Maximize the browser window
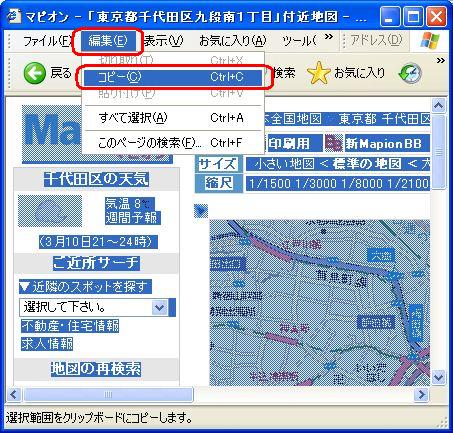Image resolution: width=453 pixels, height=433 pixels. pos(413,16)
